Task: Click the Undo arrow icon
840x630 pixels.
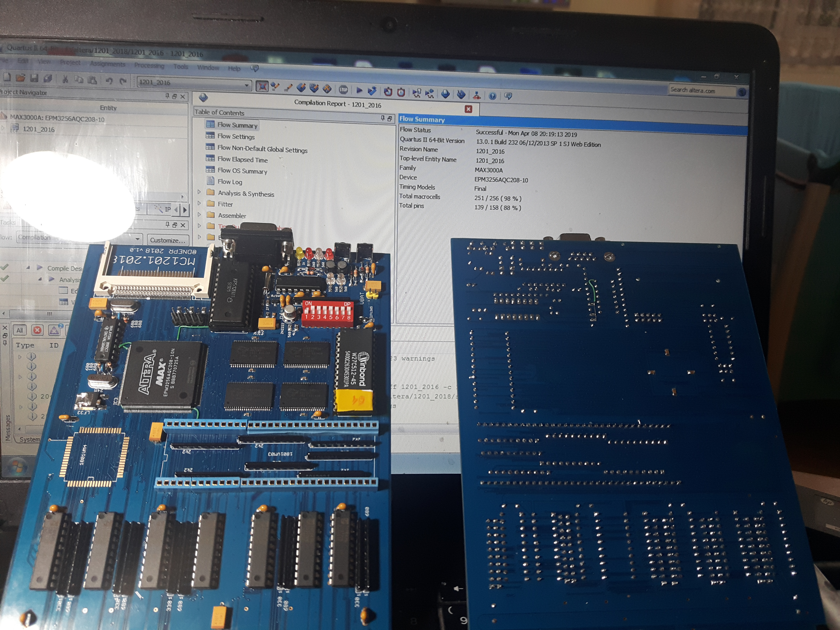Action: (x=109, y=81)
